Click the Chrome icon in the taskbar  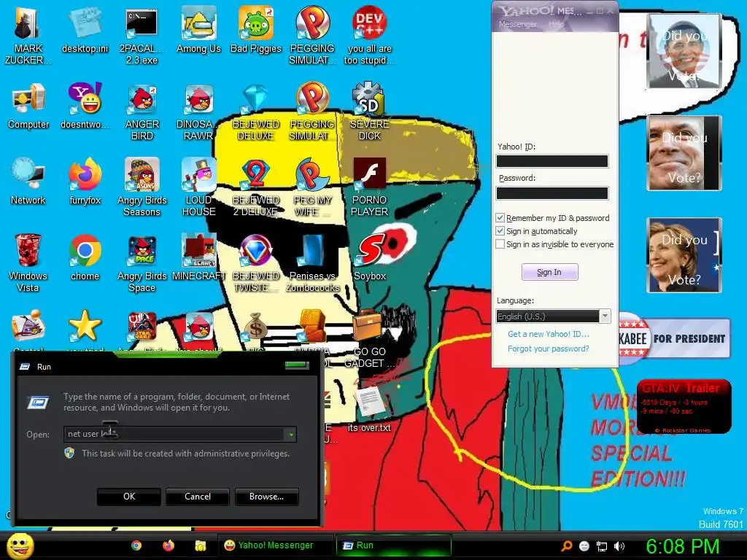pos(136,545)
